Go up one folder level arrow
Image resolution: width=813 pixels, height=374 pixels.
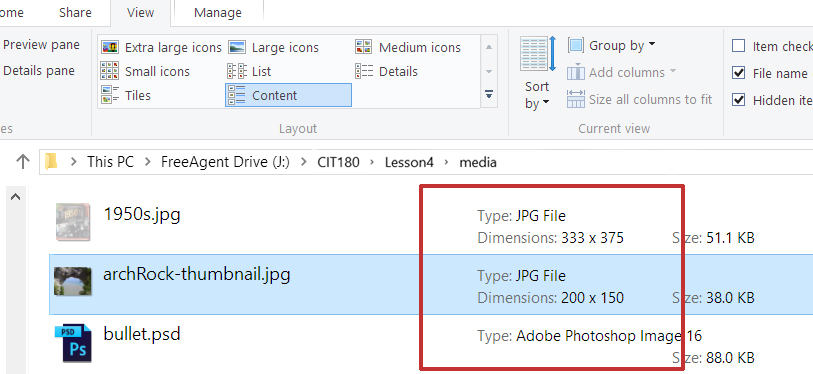[x=22, y=162]
